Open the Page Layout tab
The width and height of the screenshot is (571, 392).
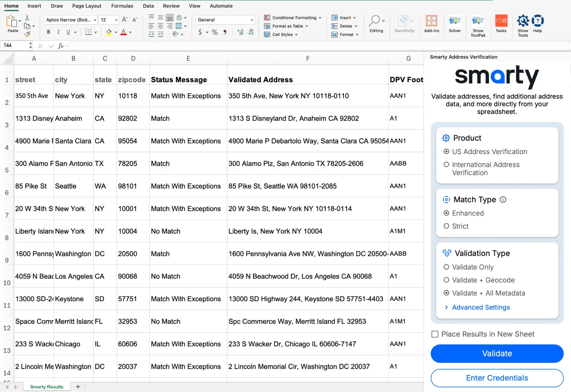coord(87,6)
